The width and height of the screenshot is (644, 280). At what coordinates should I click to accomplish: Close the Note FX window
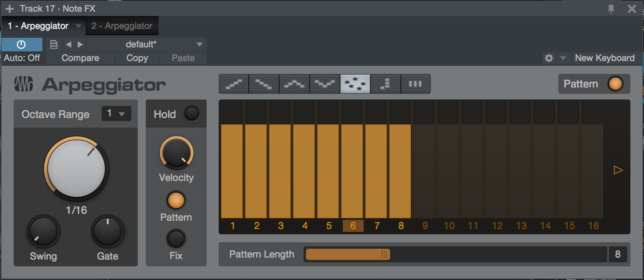tap(632, 9)
